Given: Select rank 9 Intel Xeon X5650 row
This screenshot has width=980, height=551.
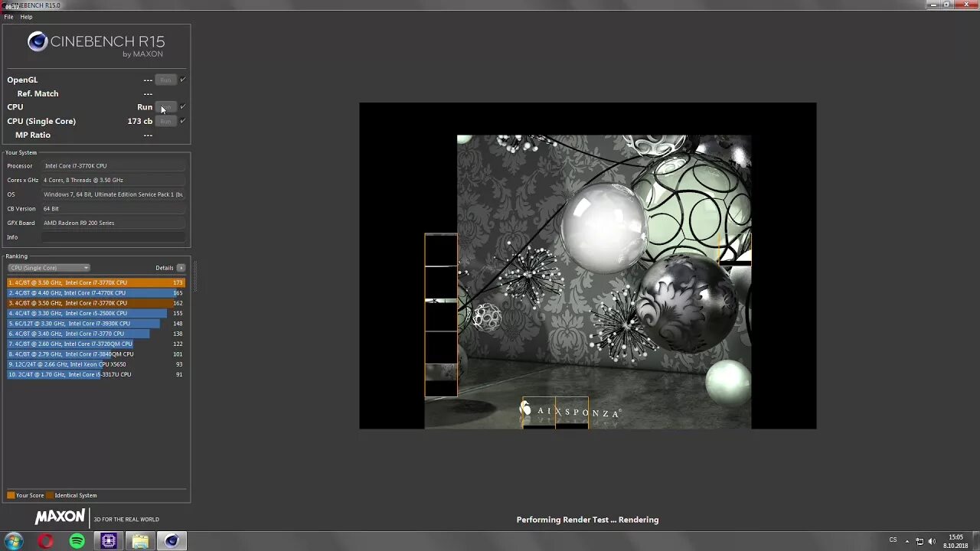Looking at the screenshot, I should coord(96,364).
